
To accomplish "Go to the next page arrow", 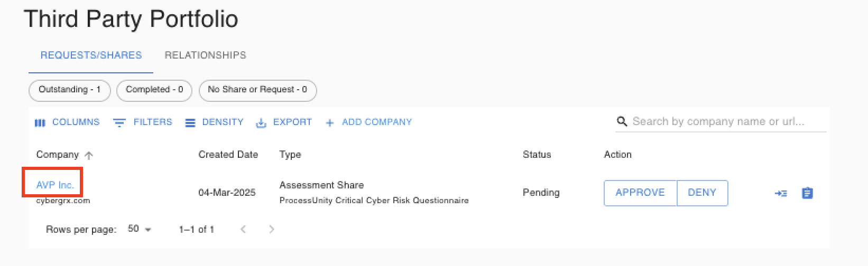I will (272, 229).
